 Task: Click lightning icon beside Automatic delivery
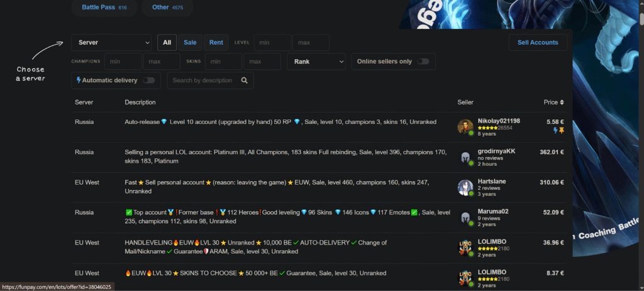point(79,80)
